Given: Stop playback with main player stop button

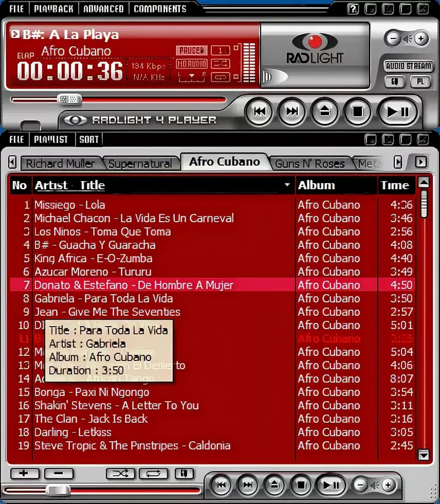Looking at the screenshot, I should tap(358, 112).
